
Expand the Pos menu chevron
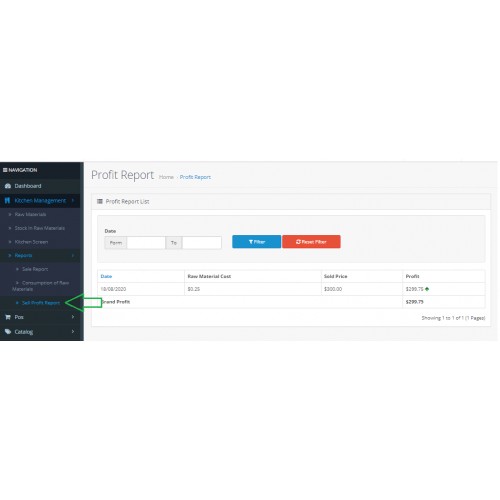(73, 317)
